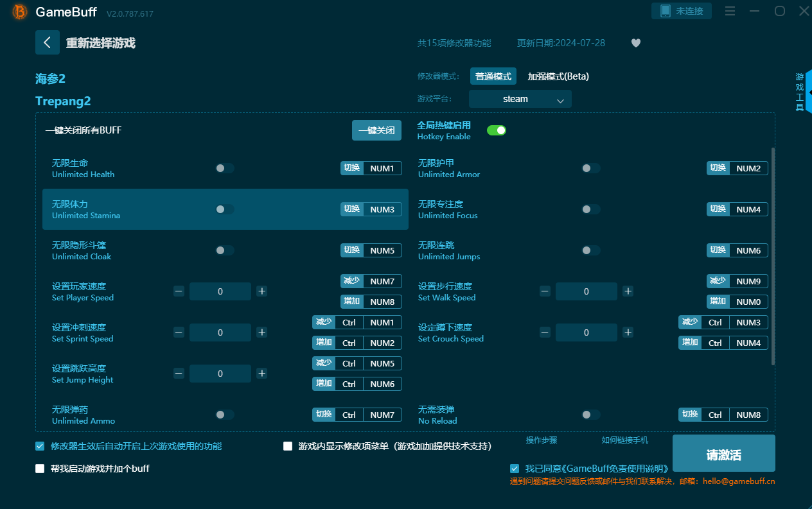
Task: Click the activate button
Action: click(723, 454)
